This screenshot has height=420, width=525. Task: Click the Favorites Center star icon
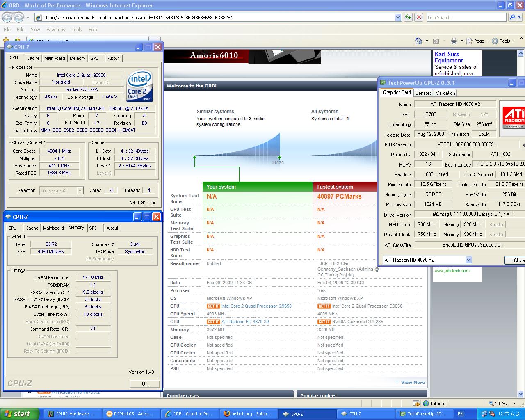(x=6, y=41)
